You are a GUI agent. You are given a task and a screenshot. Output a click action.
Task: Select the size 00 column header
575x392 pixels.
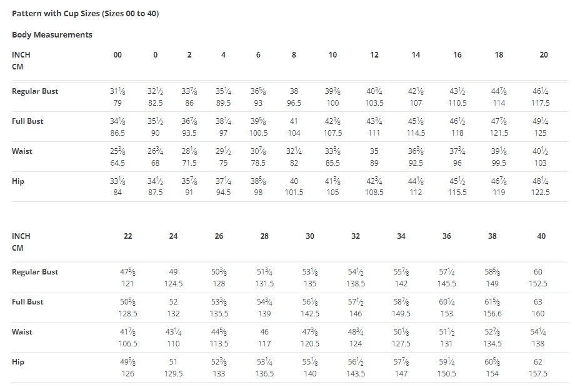(x=117, y=55)
